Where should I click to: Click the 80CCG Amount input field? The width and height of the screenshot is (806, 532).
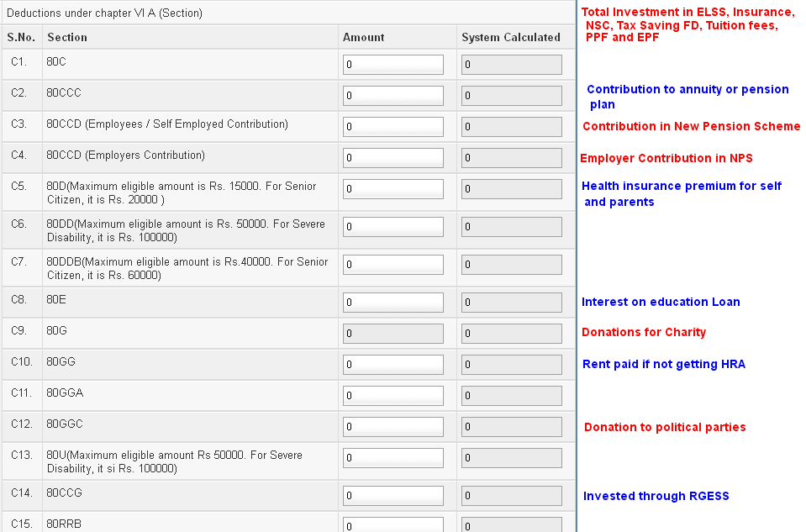coord(393,496)
